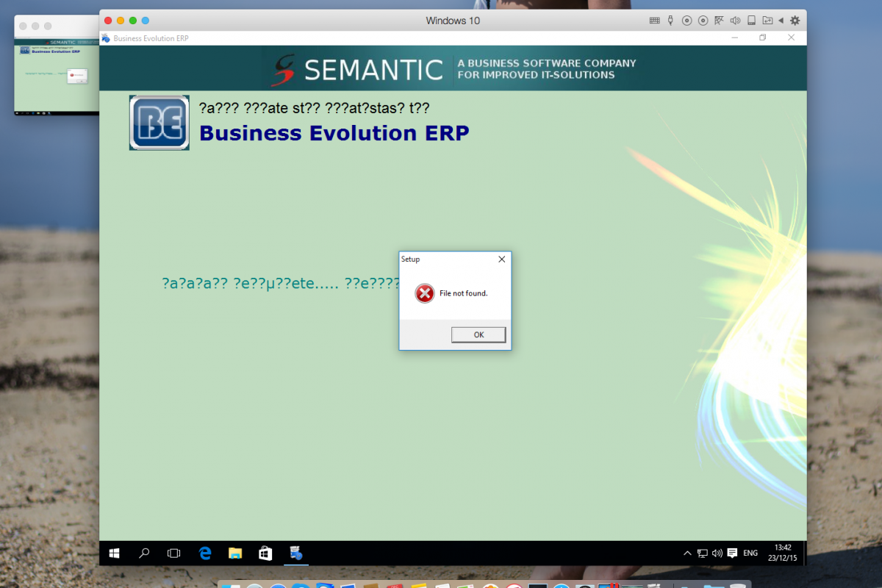
Task: Select the background VM window preview thumbnail
Action: click(x=57, y=65)
